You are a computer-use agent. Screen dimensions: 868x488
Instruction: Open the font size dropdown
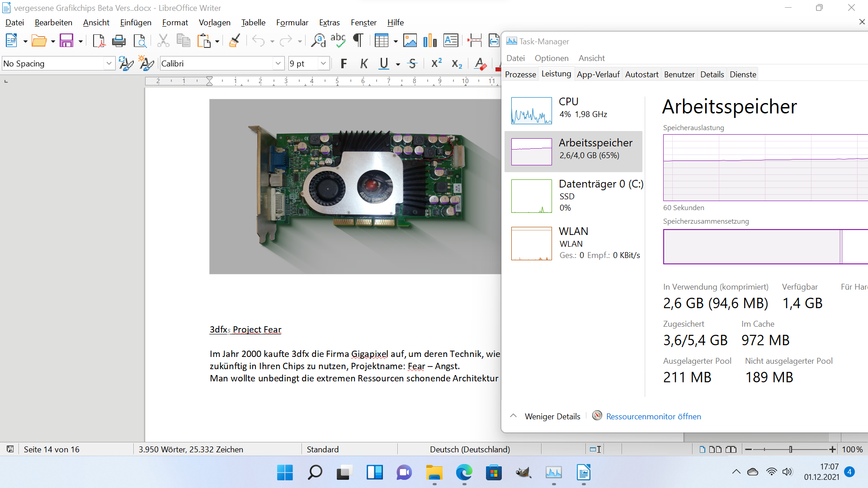click(323, 64)
